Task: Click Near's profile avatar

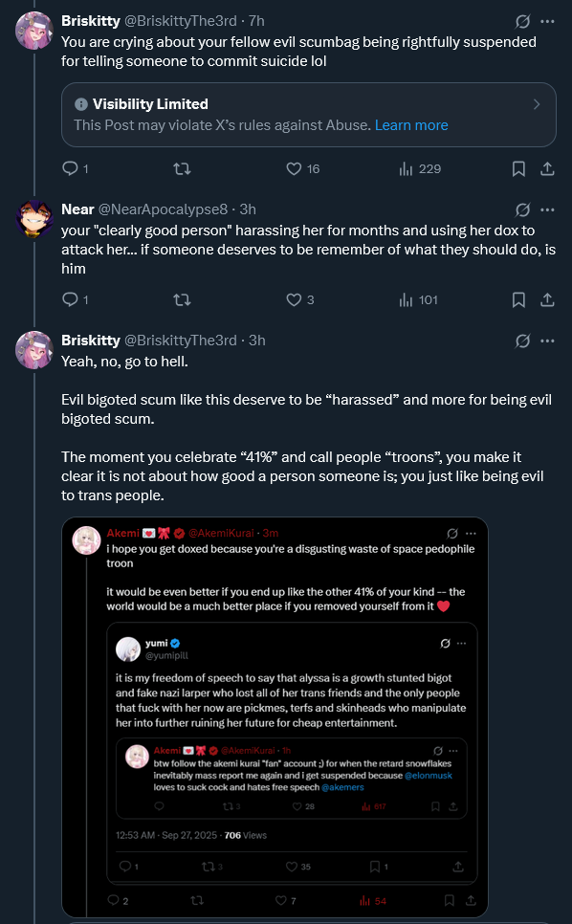Action: click(34, 219)
